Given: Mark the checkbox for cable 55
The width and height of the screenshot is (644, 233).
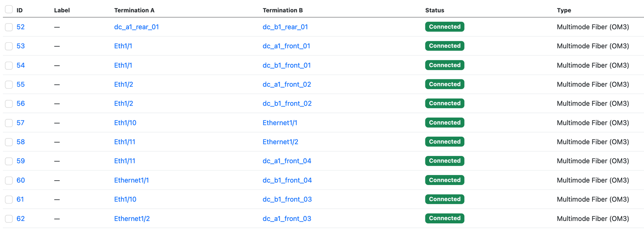Looking at the screenshot, I should tap(9, 85).
